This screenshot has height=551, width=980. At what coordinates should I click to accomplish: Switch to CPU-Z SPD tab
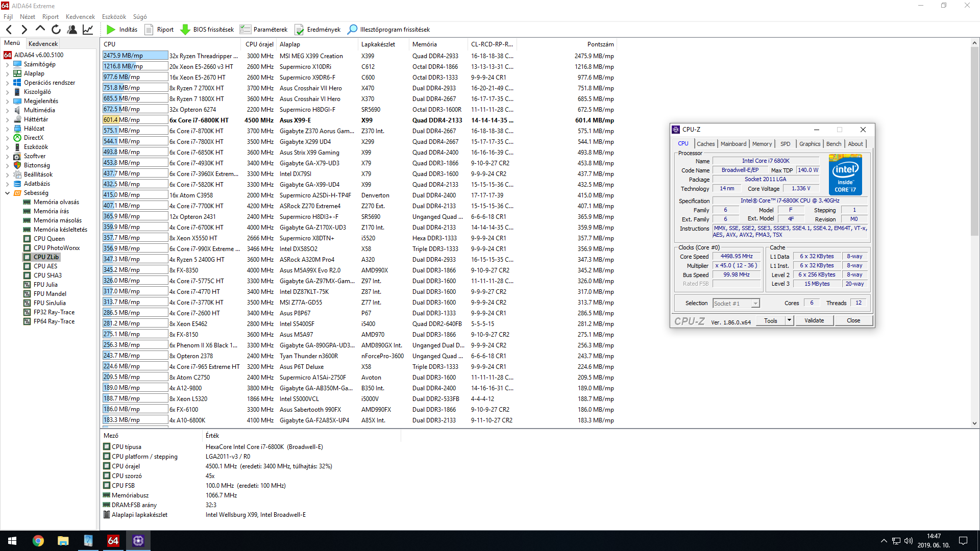point(785,144)
